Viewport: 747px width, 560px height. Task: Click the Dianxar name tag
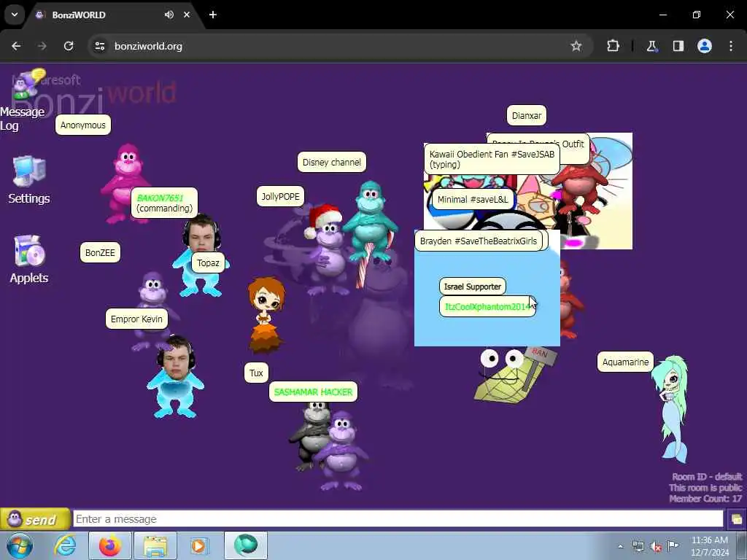[527, 115]
